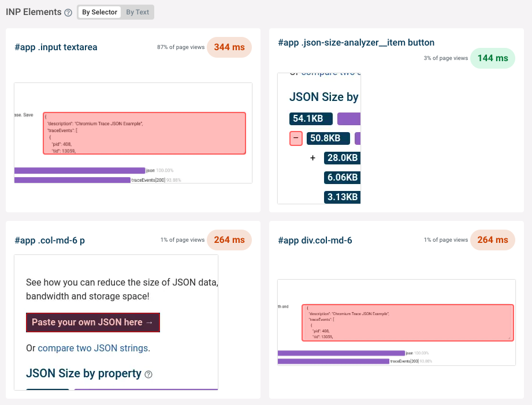Click the 344 ms INP badge
Image resolution: width=532 pixels, height=405 pixels.
tap(229, 47)
